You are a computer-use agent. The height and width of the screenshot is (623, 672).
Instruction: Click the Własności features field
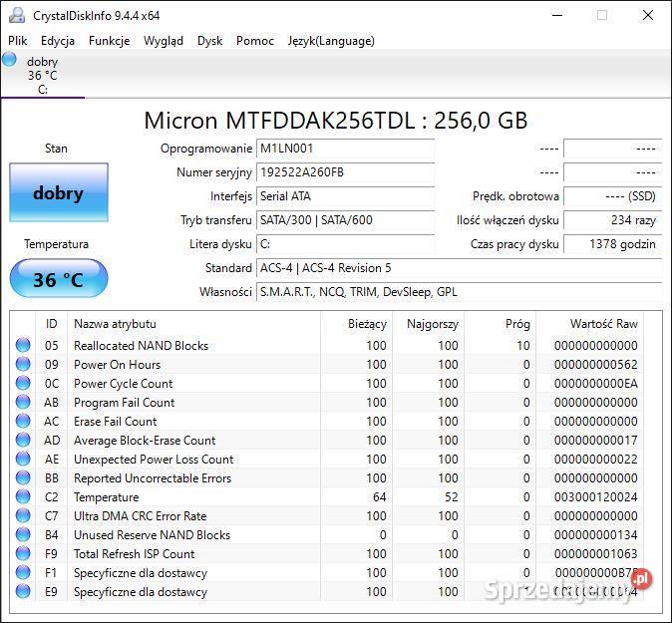pyautogui.click(x=460, y=292)
